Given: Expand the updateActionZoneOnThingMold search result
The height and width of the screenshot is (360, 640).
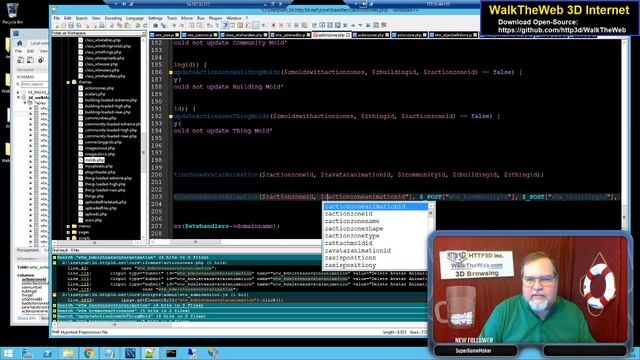Looking at the screenshot, I should coord(54,316).
